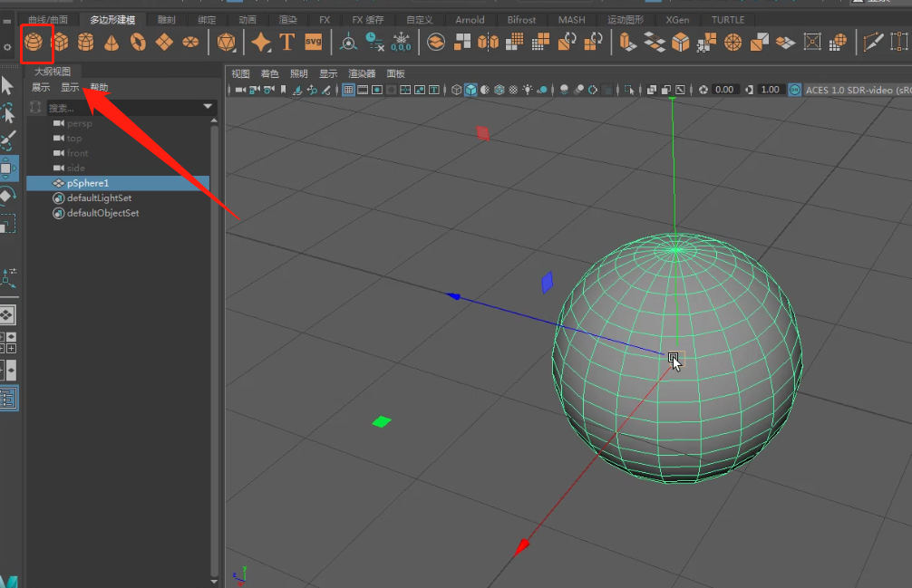Viewport: 912px width, 588px height.
Task: Toggle the Resolution Gate display in viewport
Action: 377,90
